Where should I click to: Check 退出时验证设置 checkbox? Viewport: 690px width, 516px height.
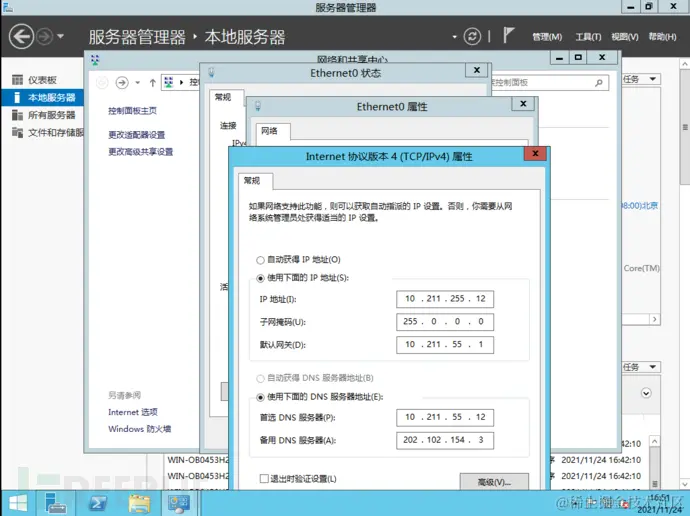(264, 479)
